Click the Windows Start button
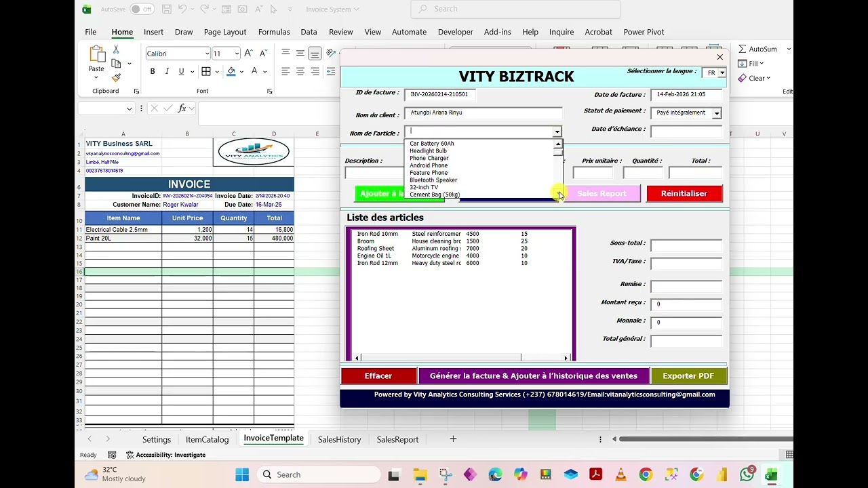This screenshot has height=488, width=868. [x=242, y=474]
